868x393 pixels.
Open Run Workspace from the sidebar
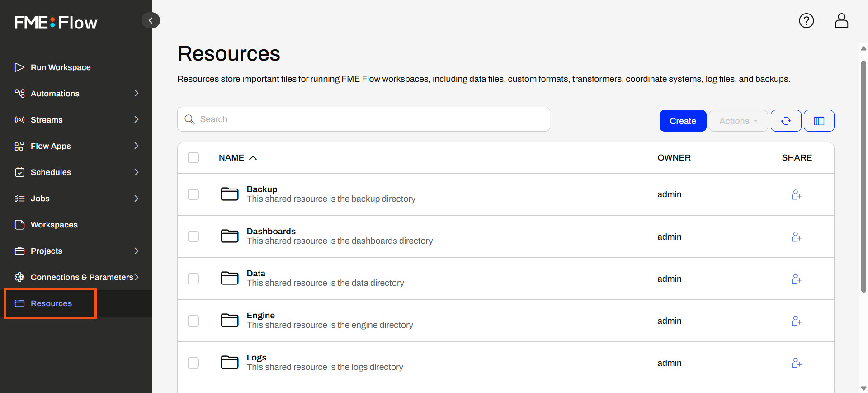(x=60, y=67)
